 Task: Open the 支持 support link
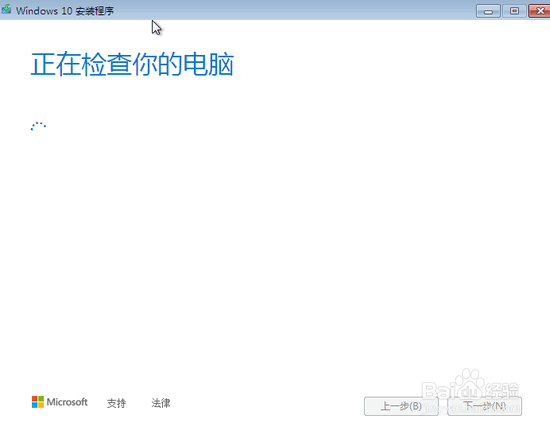[116, 403]
